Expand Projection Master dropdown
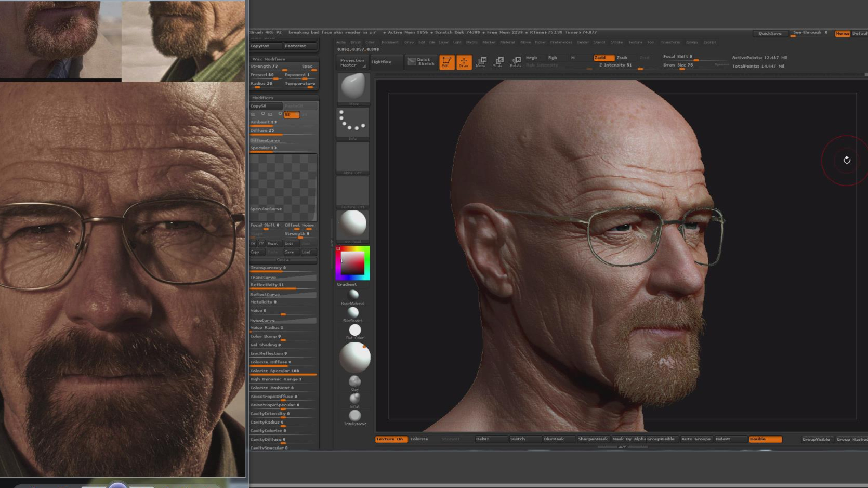 point(352,63)
